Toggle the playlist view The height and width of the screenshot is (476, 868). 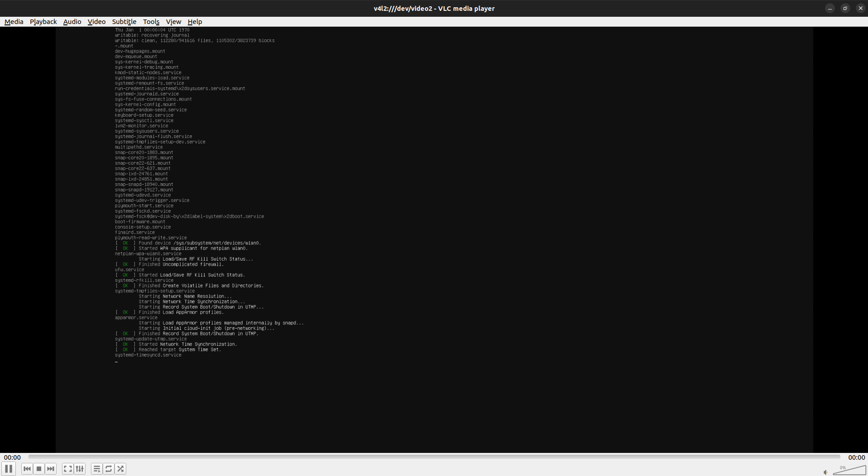pos(96,469)
